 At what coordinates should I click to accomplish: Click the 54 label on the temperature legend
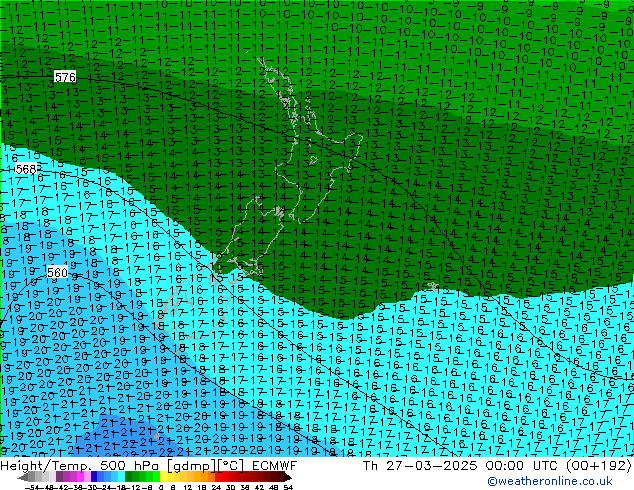point(288,488)
